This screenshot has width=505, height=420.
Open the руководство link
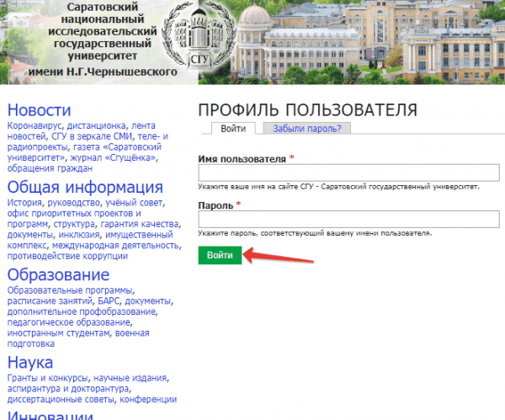(x=74, y=203)
